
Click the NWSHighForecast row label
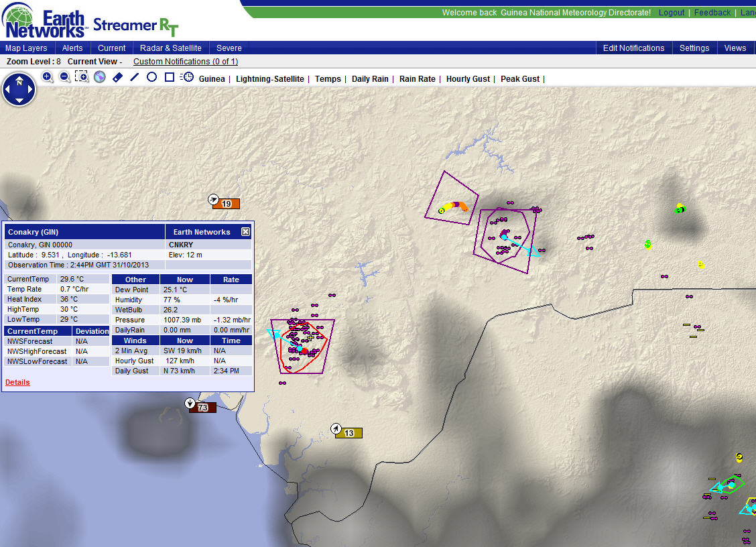tap(37, 351)
